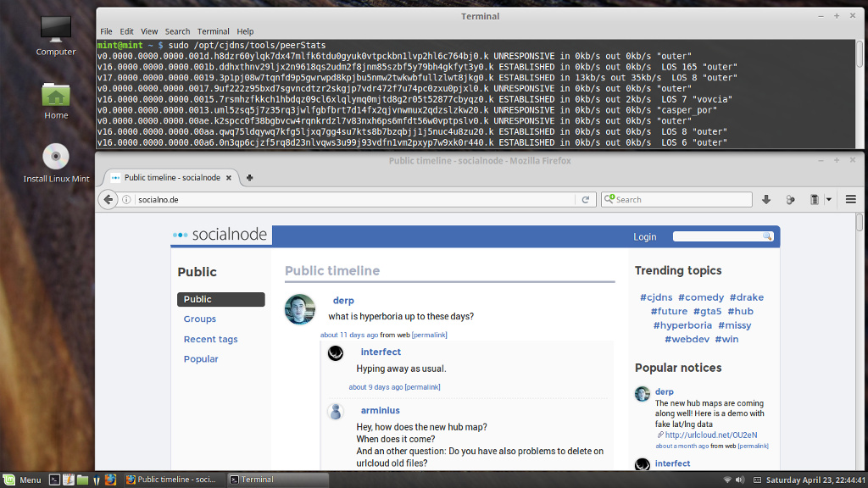868x488 pixels.
Task: Close the Public timeline tab
Action: (x=229, y=178)
